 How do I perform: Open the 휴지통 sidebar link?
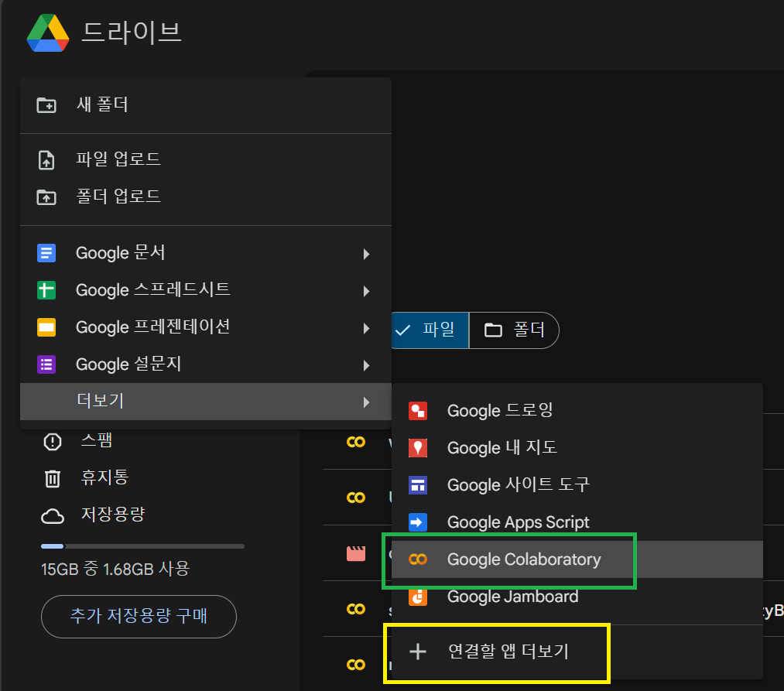(104, 477)
